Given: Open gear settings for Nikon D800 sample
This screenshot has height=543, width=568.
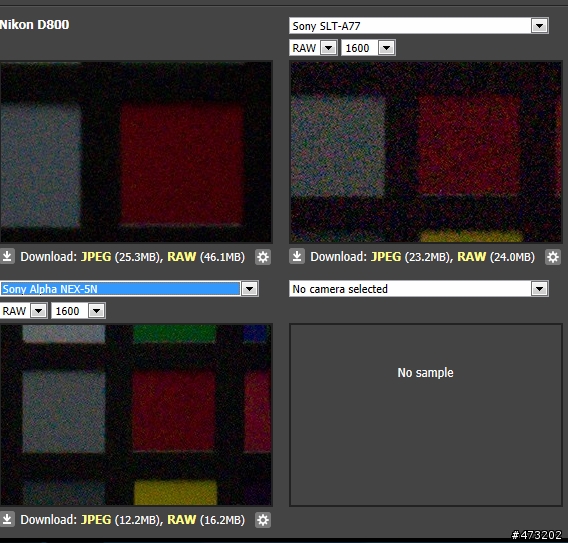Looking at the screenshot, I should (263, 257).
